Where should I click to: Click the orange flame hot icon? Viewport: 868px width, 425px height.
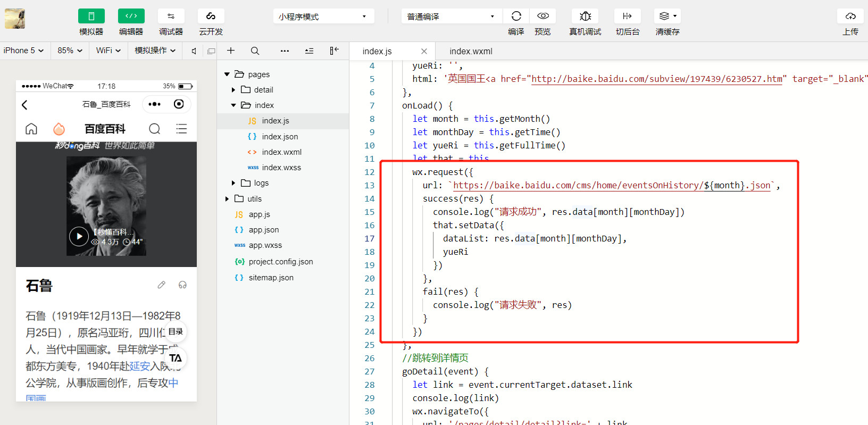[x=59, y=129]
